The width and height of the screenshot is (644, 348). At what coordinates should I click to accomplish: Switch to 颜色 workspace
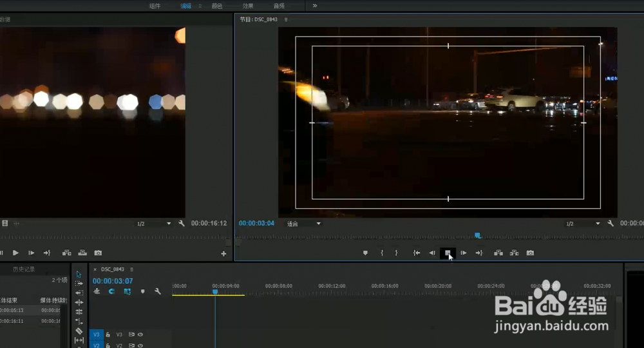coord(217,6)
